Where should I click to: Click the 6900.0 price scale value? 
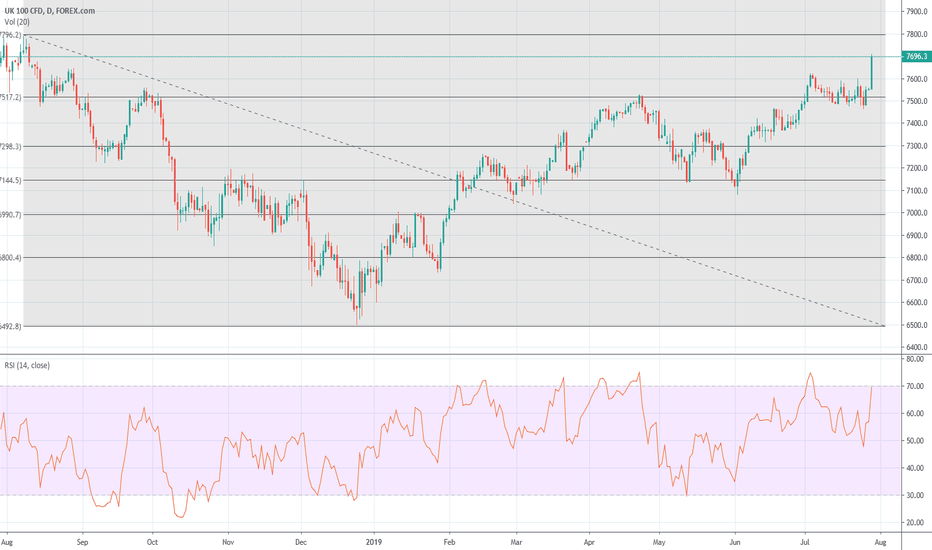[917, 235]
